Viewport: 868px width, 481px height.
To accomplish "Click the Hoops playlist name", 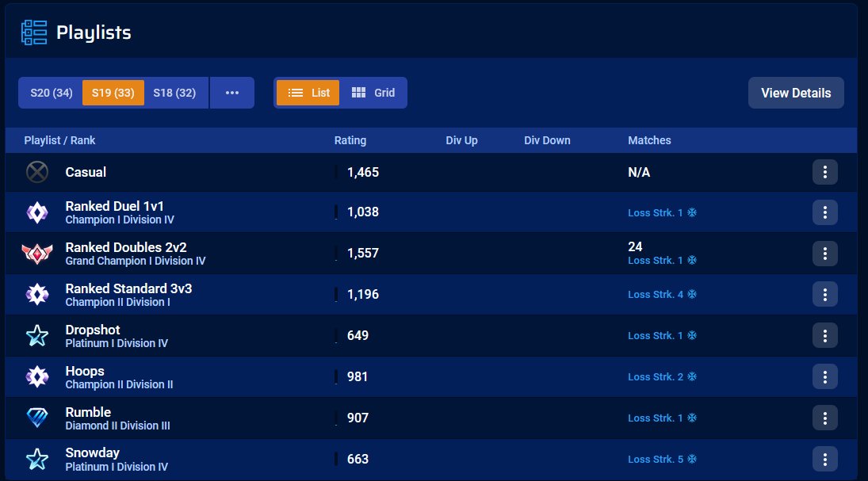I will coord(85,371).
